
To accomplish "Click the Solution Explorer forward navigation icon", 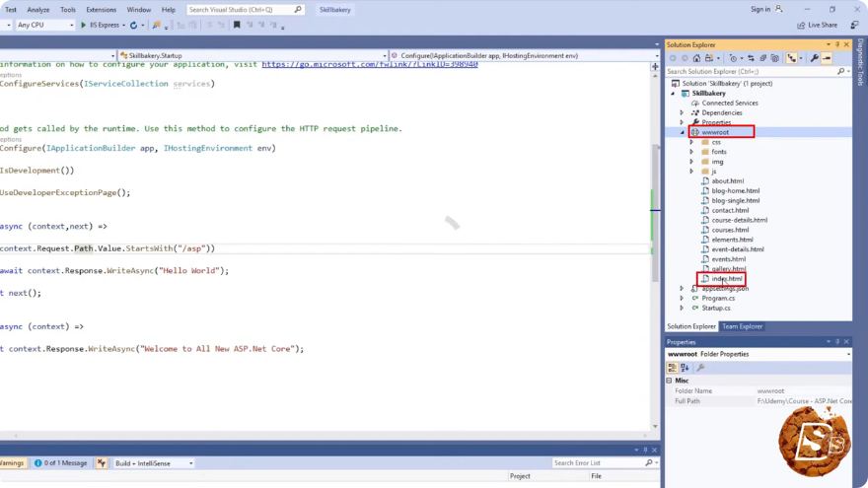I will pos(685,58).
